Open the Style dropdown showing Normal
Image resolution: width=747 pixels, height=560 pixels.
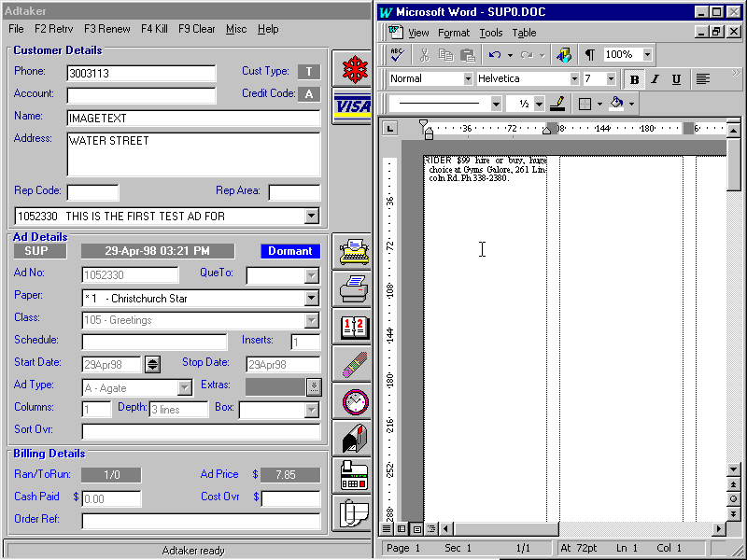point(468,78)
